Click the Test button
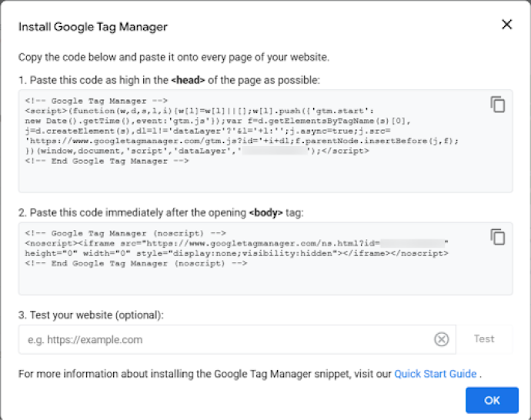The image size is (531, 420). click(484, 339)
